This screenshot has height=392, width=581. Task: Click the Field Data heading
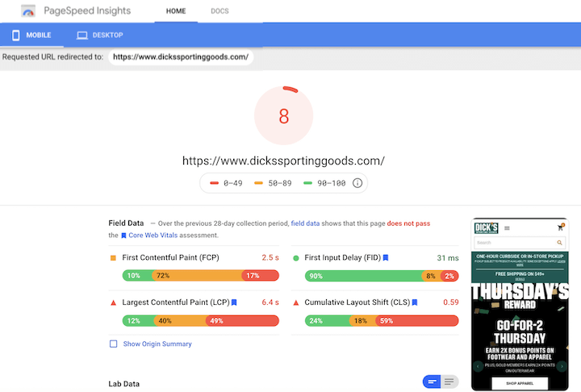click(x=126, y=223)
